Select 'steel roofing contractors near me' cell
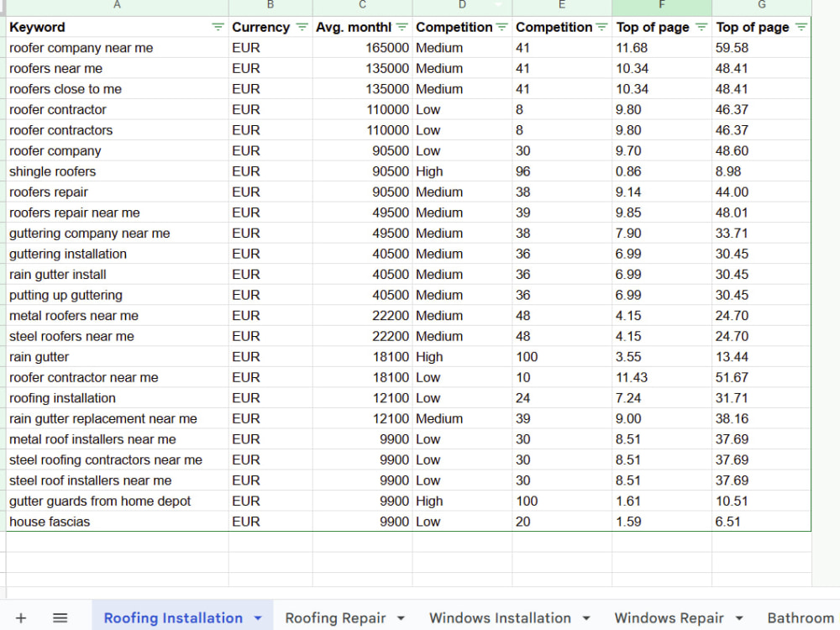 coord(118,460)
